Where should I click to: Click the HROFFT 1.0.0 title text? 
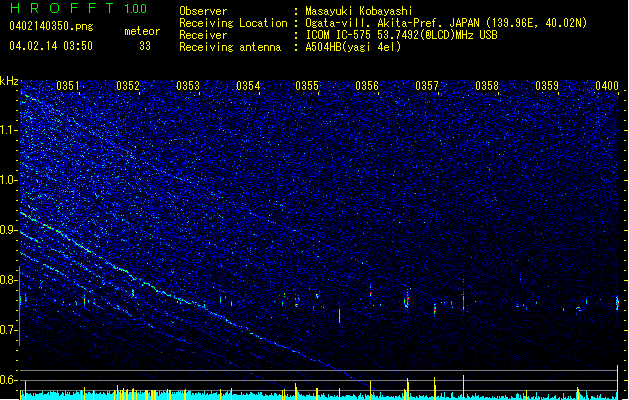pos(79,8)
